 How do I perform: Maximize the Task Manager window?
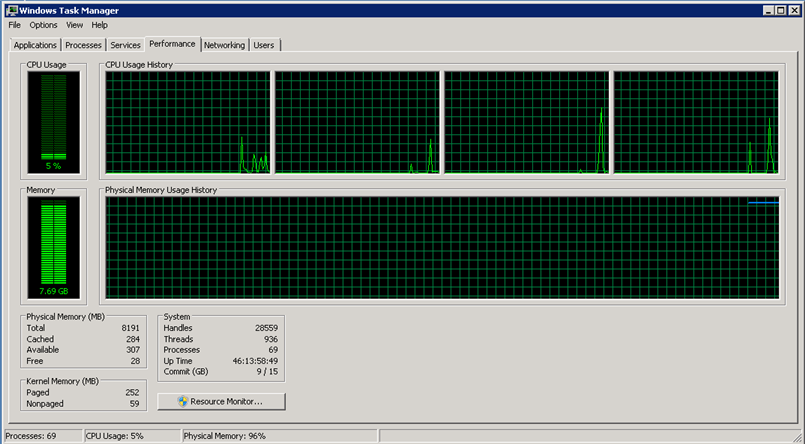pos(780,10)
